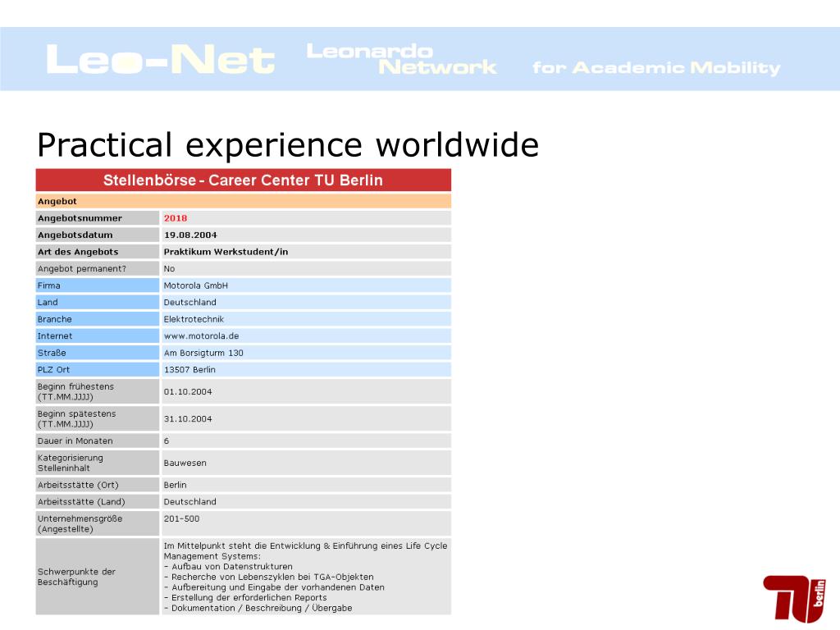Click the 'Practical experience worldwide' heading

(x=288, y=144)
